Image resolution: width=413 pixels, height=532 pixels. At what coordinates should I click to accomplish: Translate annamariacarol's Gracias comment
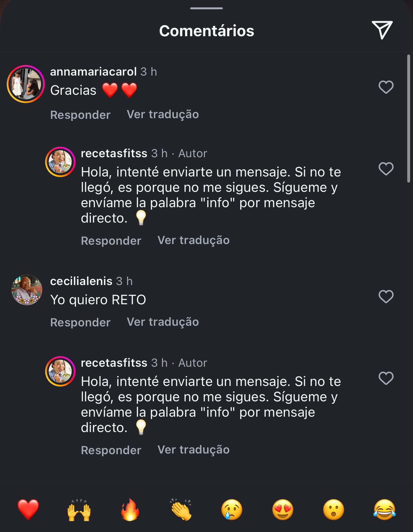click(163, 114)
